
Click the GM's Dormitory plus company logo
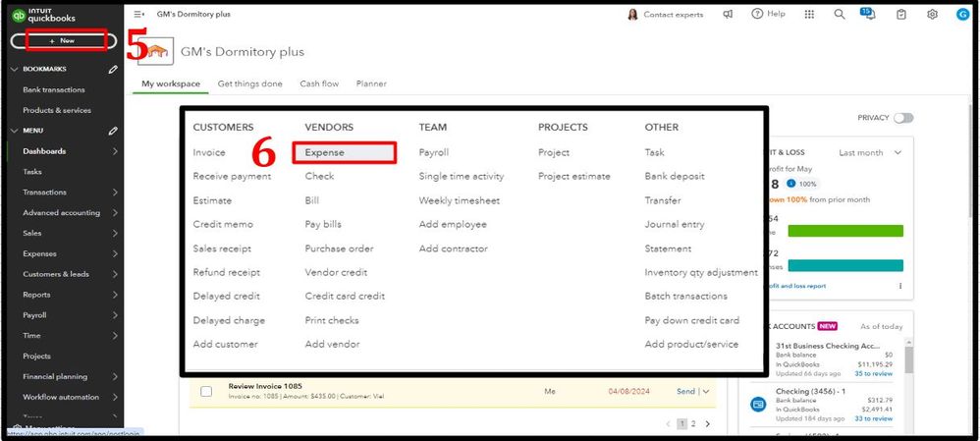[156, 52]
